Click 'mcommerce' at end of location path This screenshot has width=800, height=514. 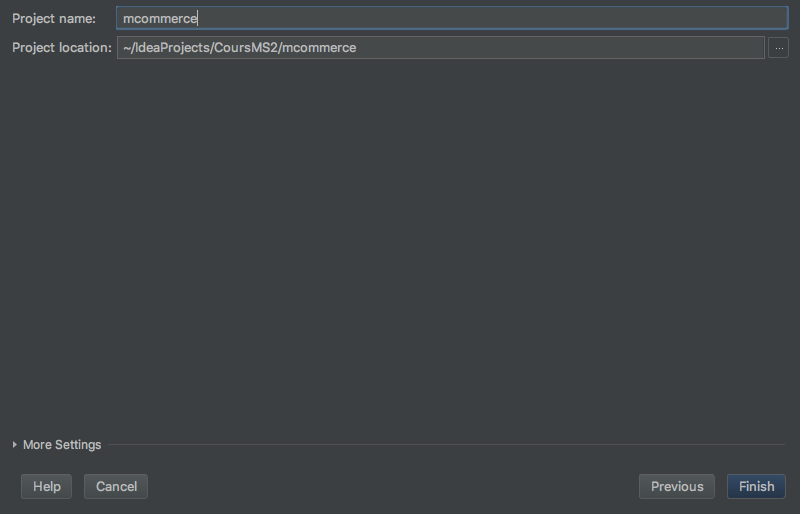(x=319, y=47)
